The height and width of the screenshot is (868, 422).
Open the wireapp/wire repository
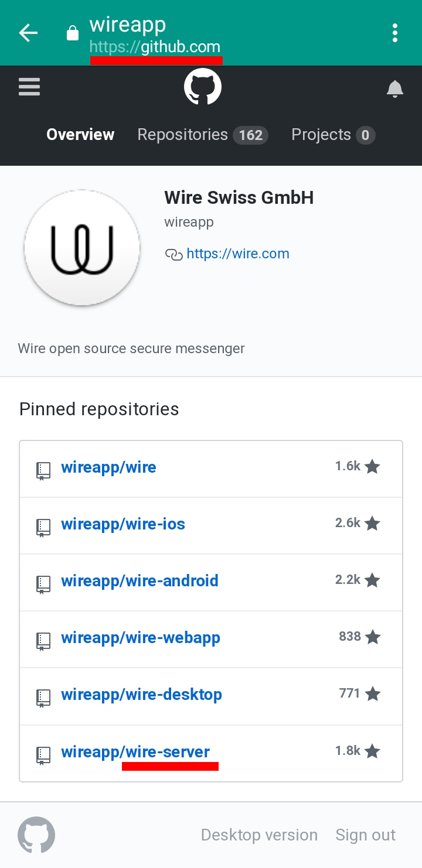108,467
